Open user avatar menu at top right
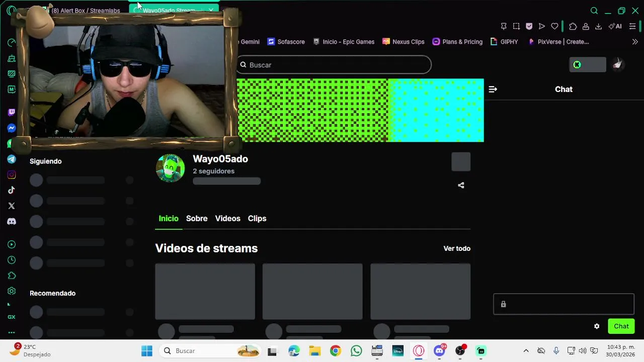Screen dimensions: 644x362 click(x=617, y=64)
